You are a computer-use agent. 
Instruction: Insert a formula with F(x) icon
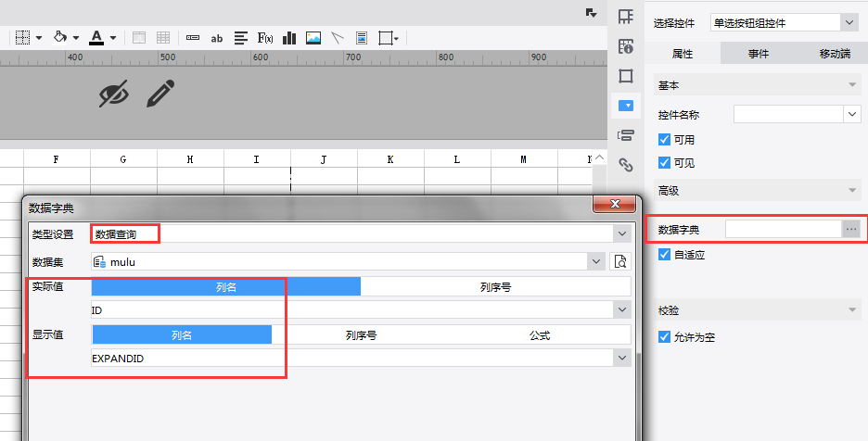click(x=265, y=38)
